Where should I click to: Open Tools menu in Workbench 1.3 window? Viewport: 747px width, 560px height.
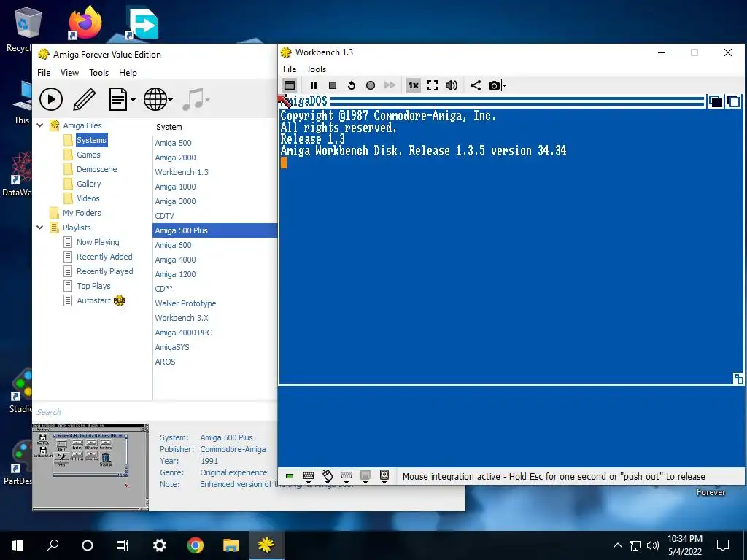316,69
